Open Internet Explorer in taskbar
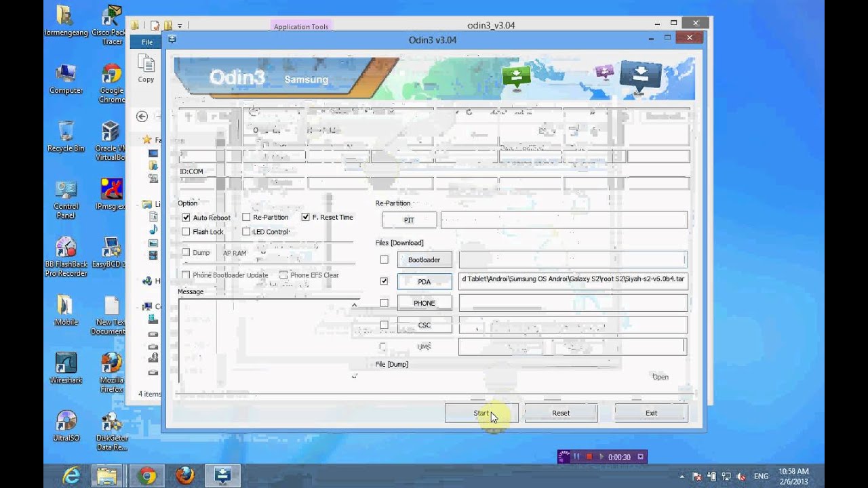Viewport: 868px width, 488px height. [70, 476]
